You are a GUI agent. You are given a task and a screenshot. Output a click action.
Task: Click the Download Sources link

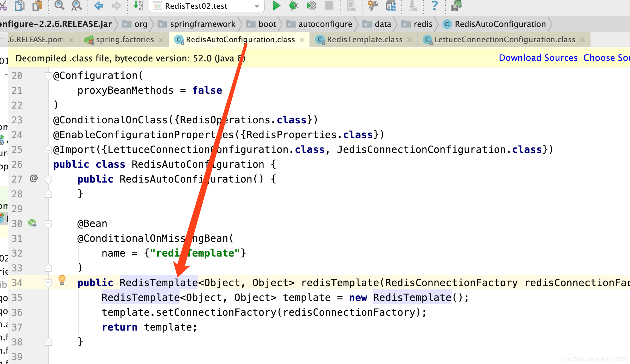tap(538, 58)
